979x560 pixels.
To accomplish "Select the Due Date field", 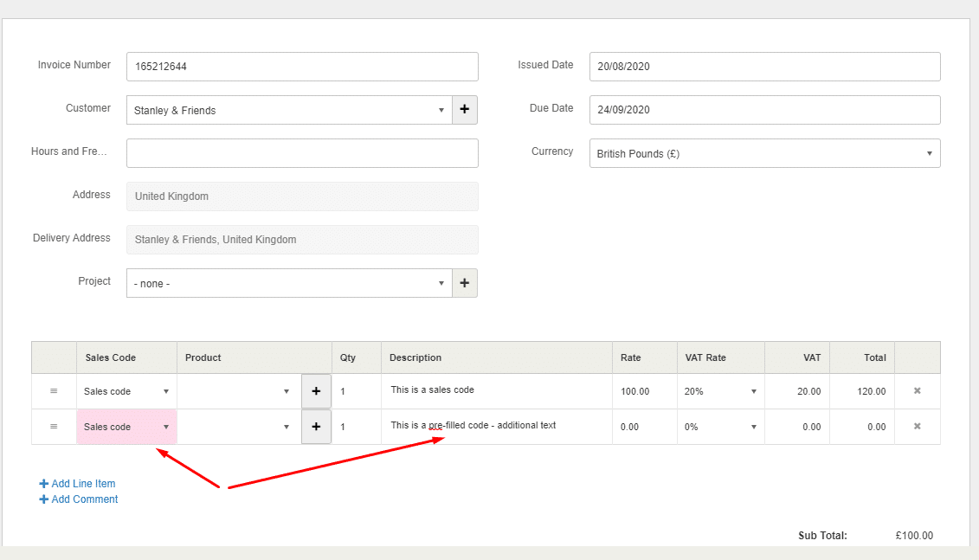I will coord(764,110).
